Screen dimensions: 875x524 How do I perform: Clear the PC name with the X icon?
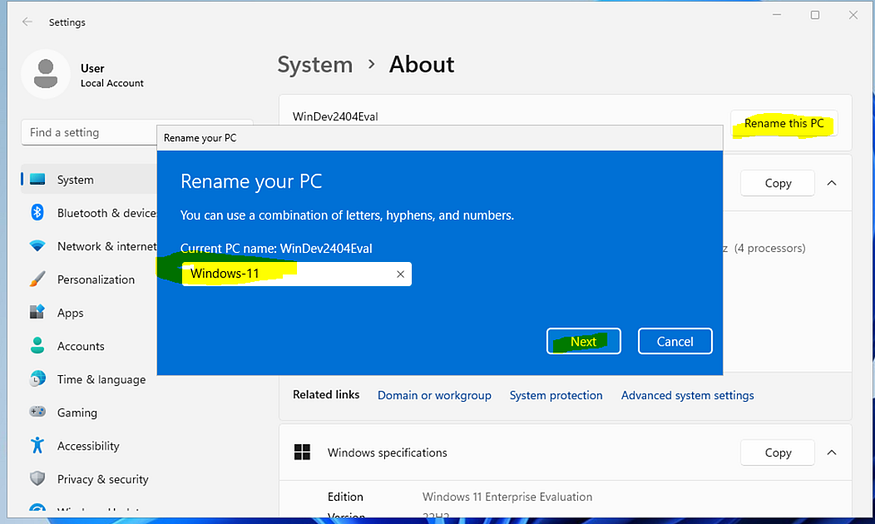(400, 274)
